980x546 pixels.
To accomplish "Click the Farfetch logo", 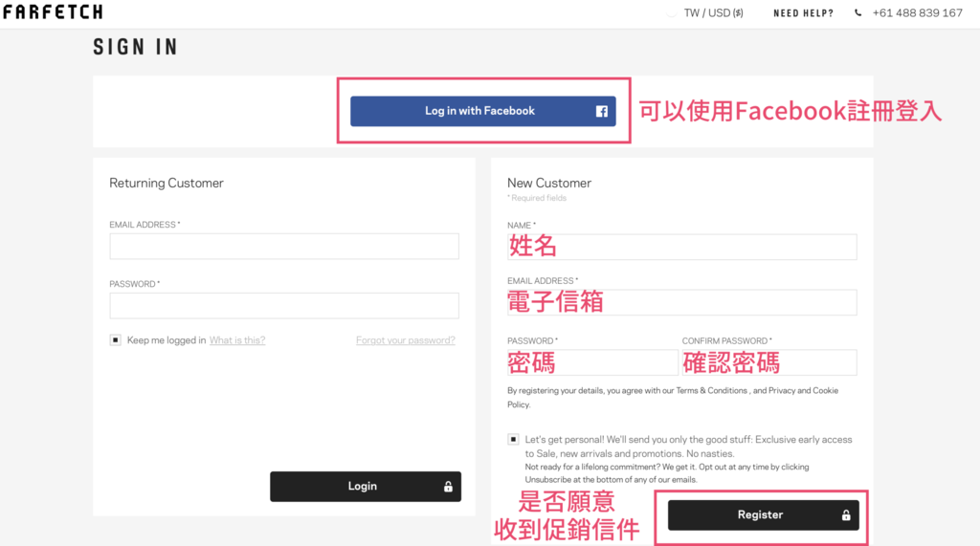I will [x=54, y=11].
